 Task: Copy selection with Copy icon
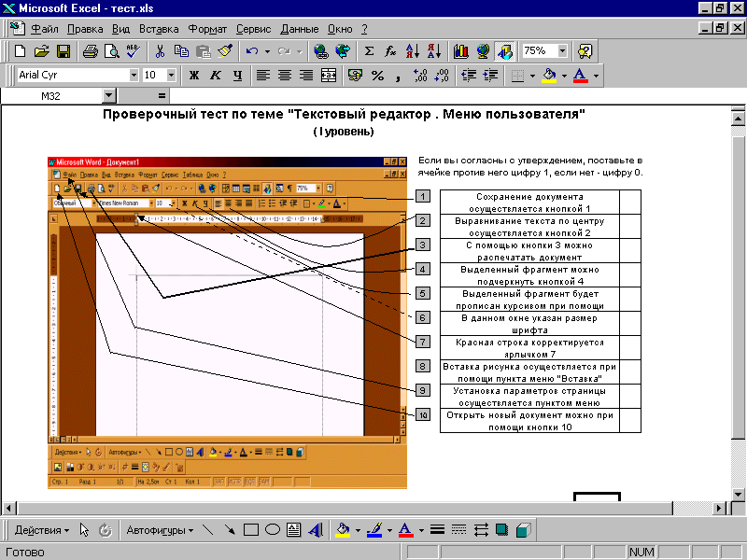point(181,51)
